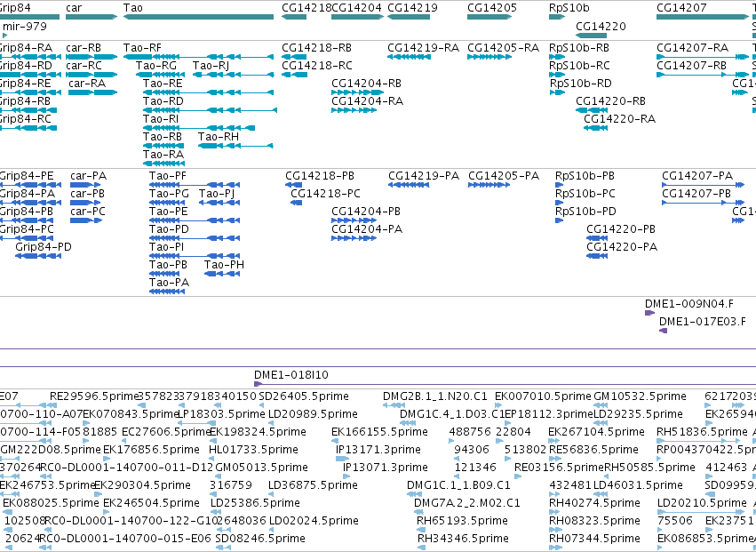Image resolution: width=756 pixels, height=552 pixels.
Task: Select protein label Tao-PH
Action: pos(224,264)
